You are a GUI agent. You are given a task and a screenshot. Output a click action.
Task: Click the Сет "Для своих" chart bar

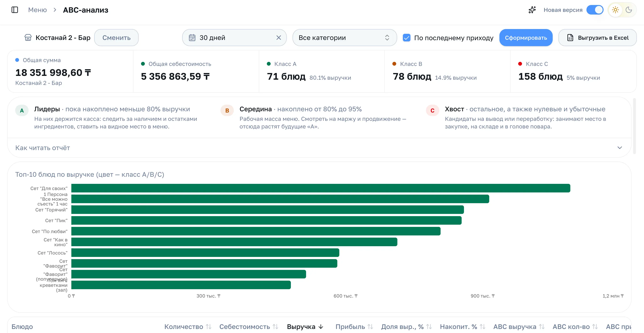tap(321, 188)
